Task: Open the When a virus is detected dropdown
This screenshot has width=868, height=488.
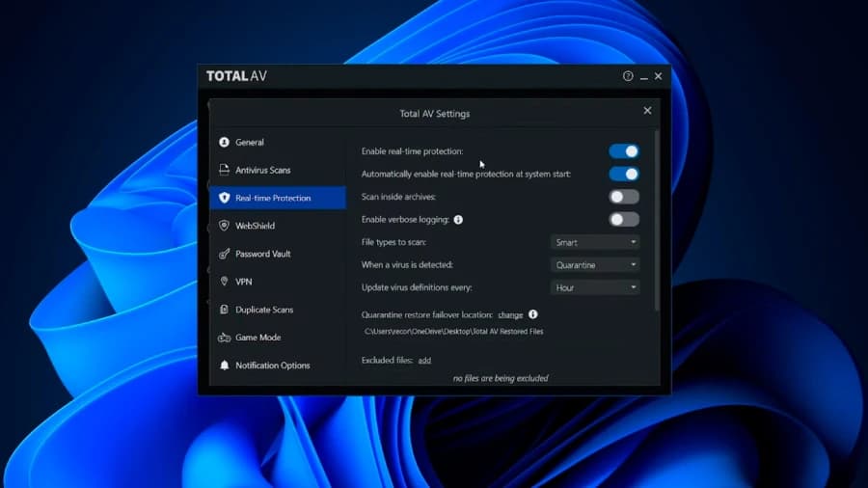Action: click(595, 265)
